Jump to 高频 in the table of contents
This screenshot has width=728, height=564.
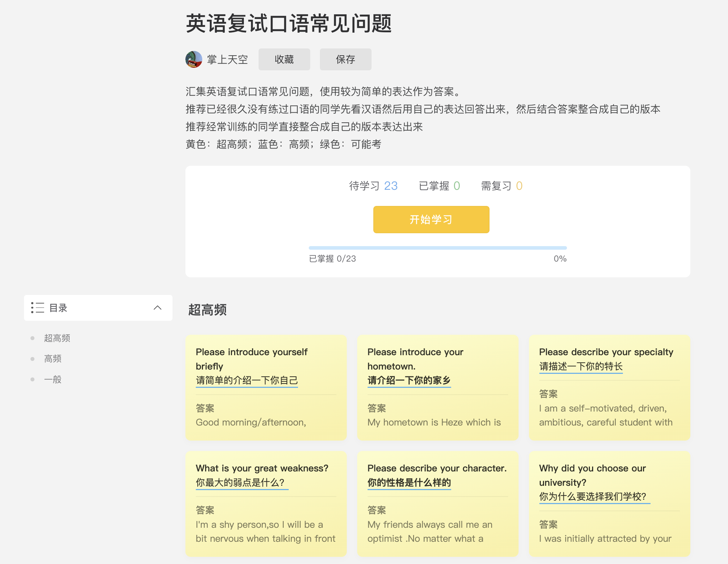click(x=53, y=358)
